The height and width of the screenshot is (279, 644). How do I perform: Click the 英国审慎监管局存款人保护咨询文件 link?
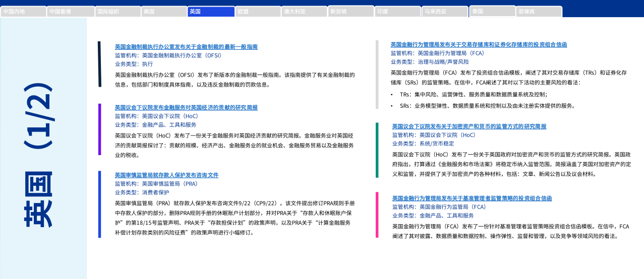click(166, 175)
